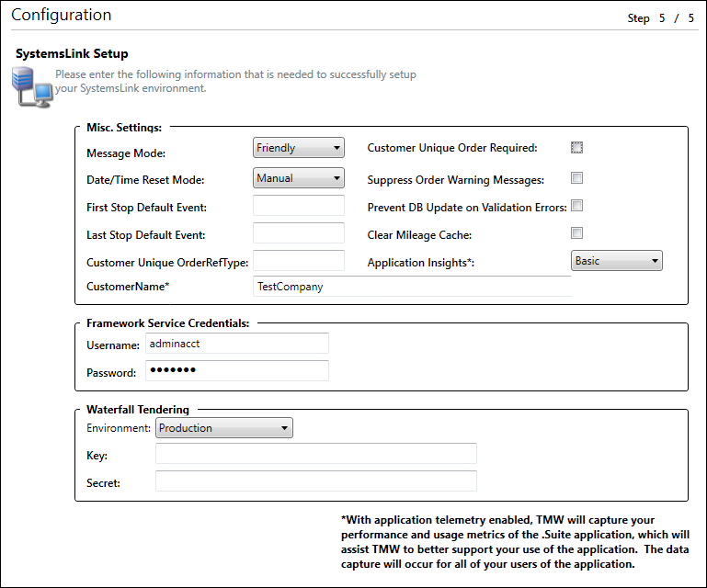This screenshot has width=707, height=588.
Task: Select the Username field with adminacct
Action: point(236,344)
